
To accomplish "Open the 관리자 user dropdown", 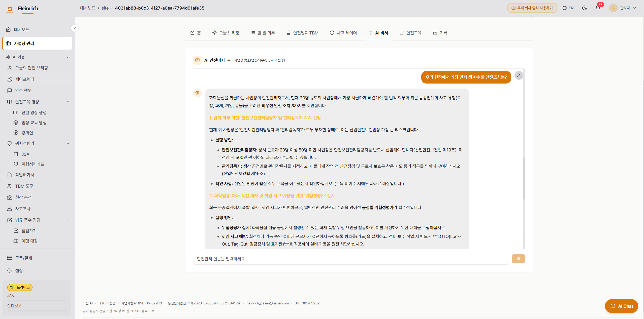I will pos(623,8).
